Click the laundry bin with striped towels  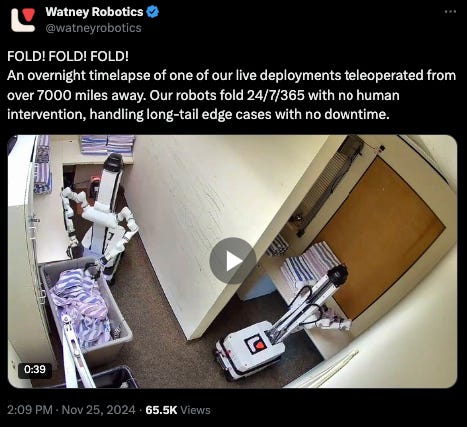(86, 306)
